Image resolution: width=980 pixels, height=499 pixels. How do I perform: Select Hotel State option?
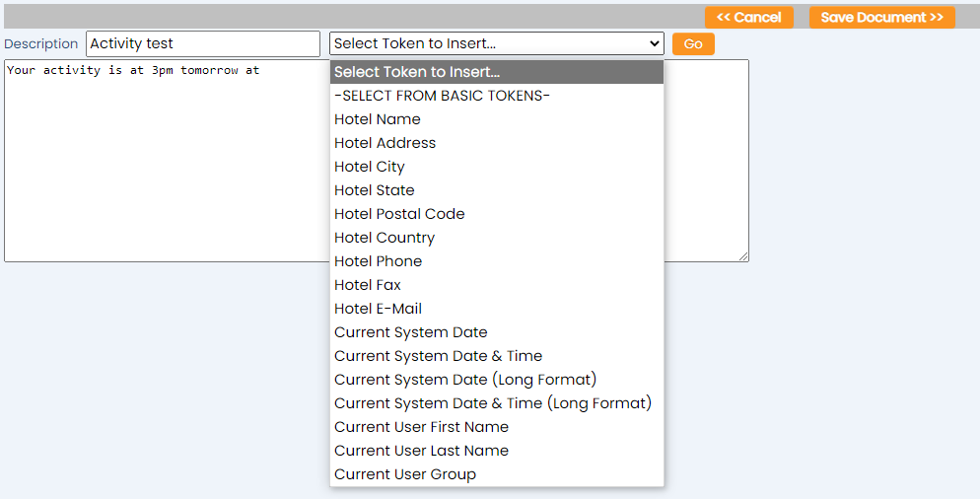[x=497, y=190]
